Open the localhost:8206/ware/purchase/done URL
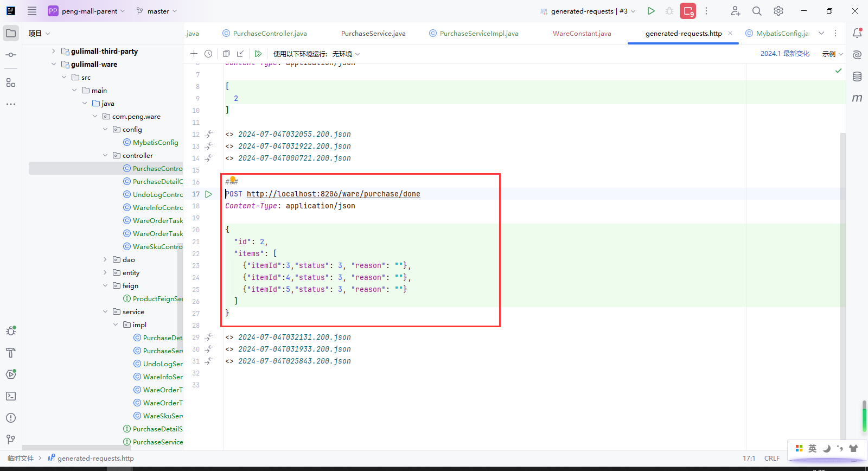The image size is (868, 471). 334,194
